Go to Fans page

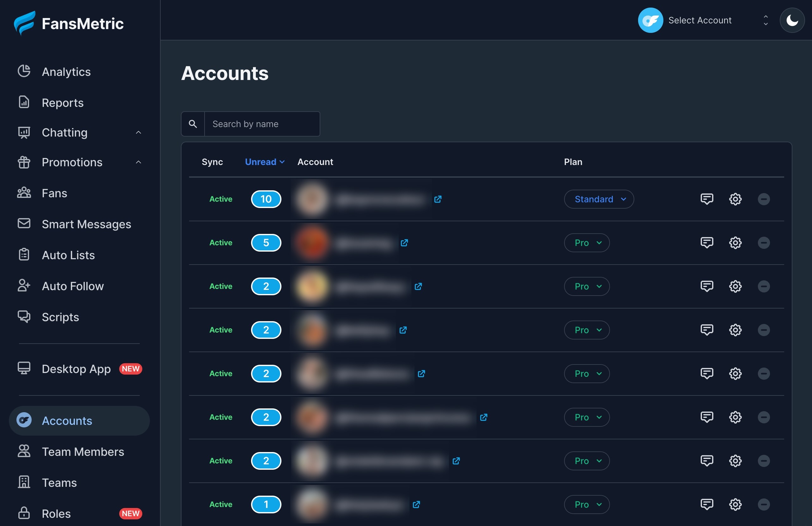54,193
